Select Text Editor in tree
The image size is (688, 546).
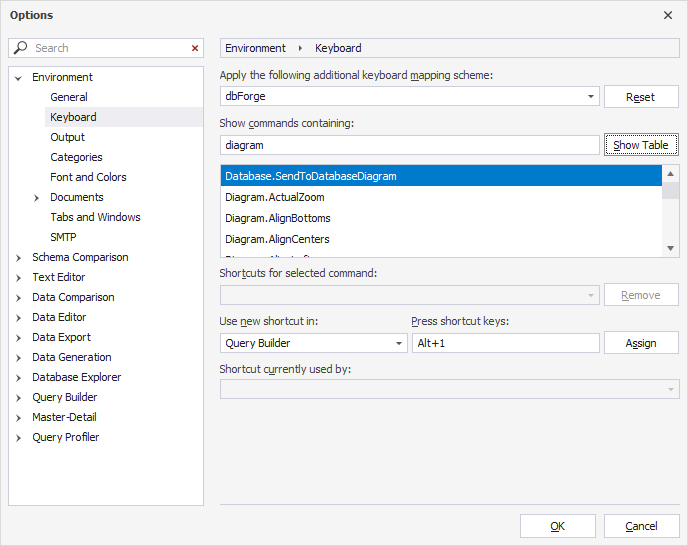[59, 277]
